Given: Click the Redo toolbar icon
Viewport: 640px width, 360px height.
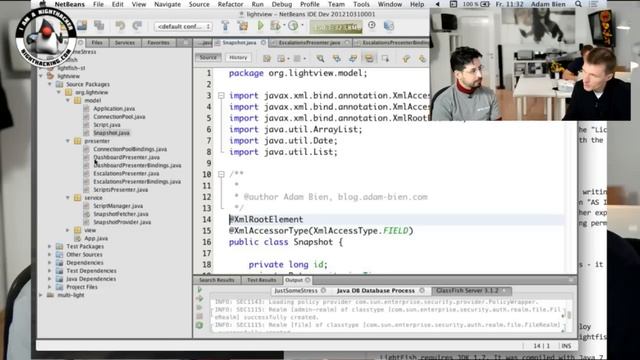Looking at the screenshot, I should [137, 26].
